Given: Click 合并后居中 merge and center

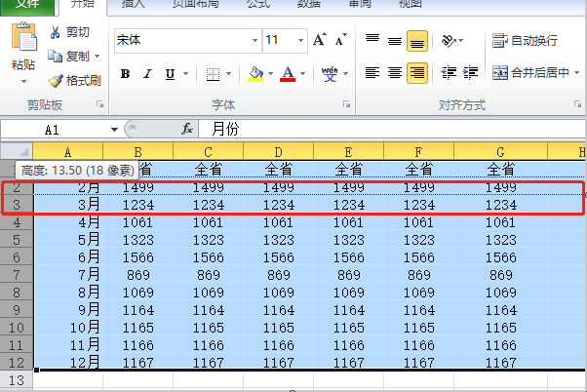Looking at the screenshot, I should pos(530,72).
